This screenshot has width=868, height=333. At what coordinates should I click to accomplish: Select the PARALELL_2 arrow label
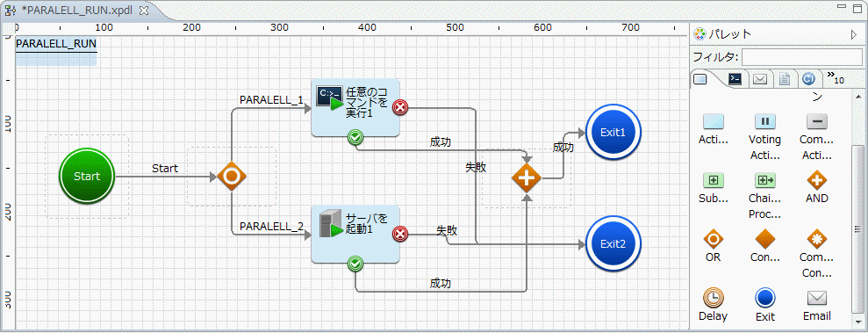[x=271, y=227]
